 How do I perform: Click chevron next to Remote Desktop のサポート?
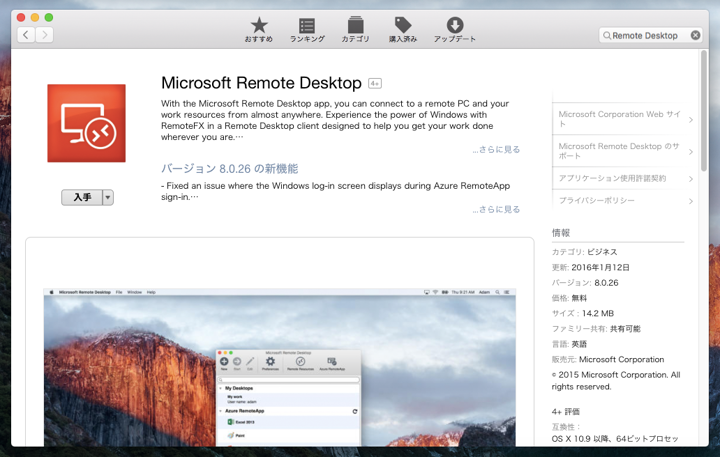click(691, 152)
